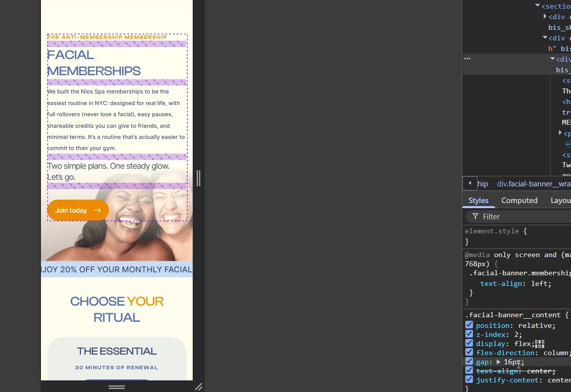Click the CHOOSE YOUR RITUAL heading
This screenshot has height=392, width=571.
(117, 309)
